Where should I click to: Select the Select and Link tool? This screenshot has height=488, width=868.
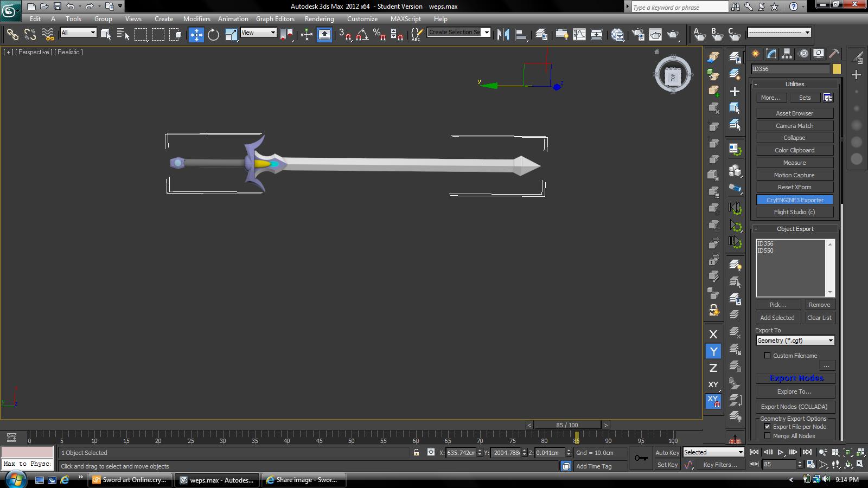12,35
